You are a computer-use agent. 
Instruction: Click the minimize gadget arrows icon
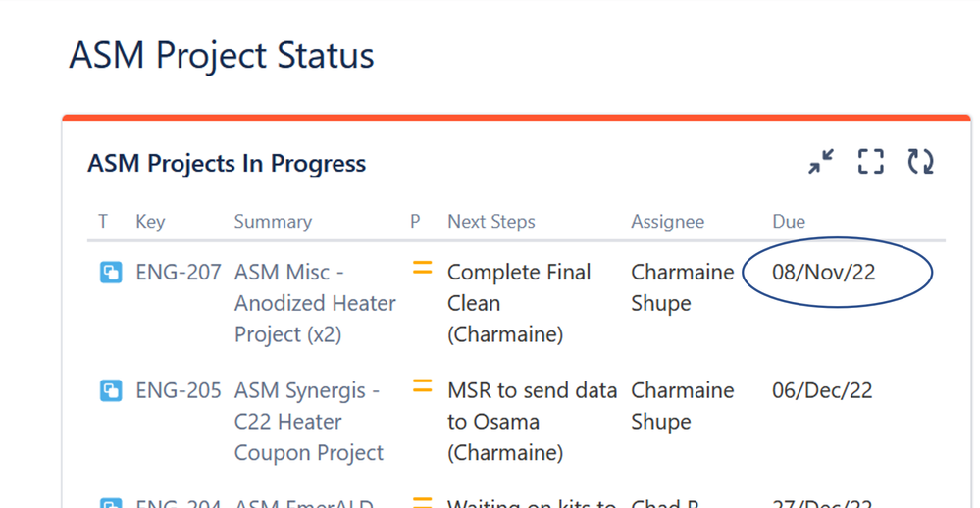point(821,162)
